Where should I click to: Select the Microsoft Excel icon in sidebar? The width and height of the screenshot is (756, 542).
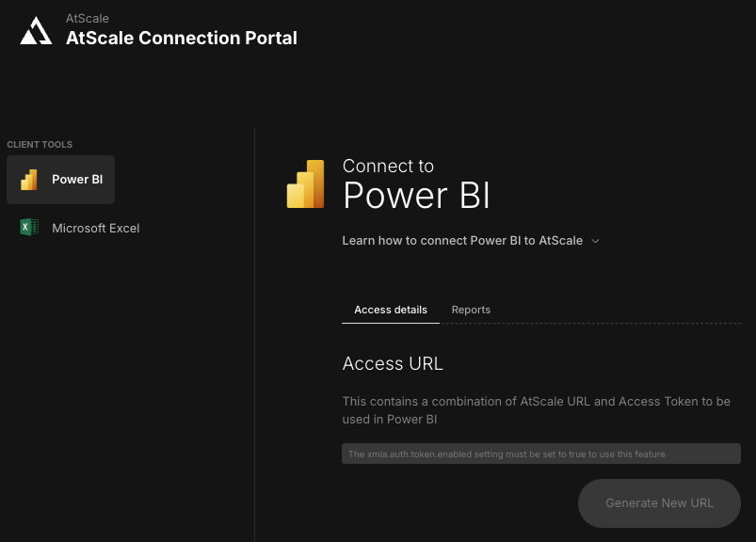pos(28,228)
